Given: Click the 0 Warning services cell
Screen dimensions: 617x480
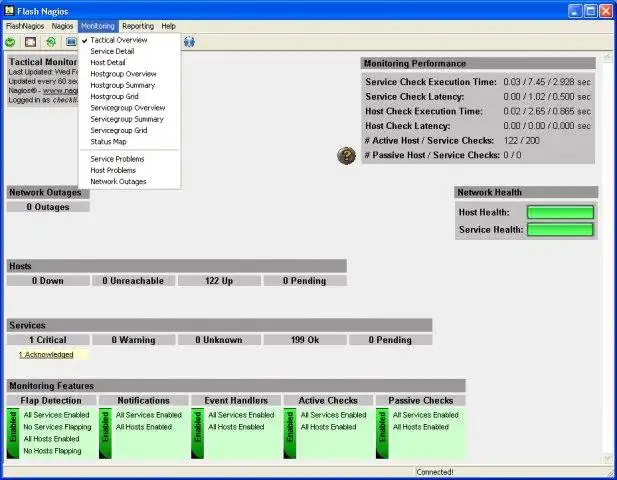Looking at the screenshot, I should (133, 340).
